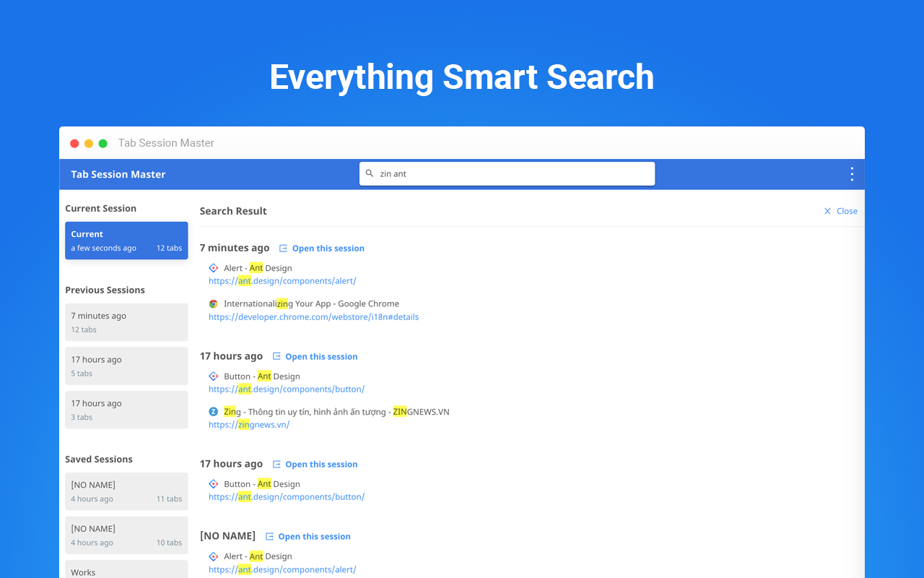Open the three-dot more options menu
This screenshot has height=578, width=924.
click(852, 174)
